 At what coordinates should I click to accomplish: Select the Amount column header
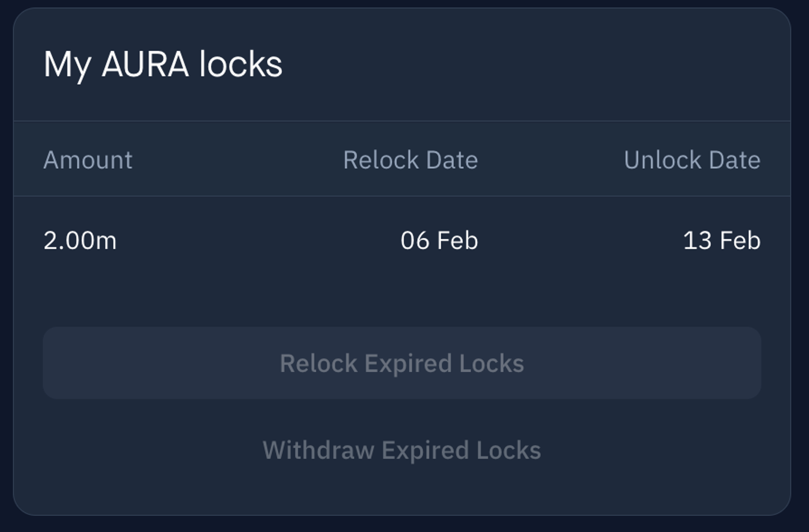(x=88, y=160)
